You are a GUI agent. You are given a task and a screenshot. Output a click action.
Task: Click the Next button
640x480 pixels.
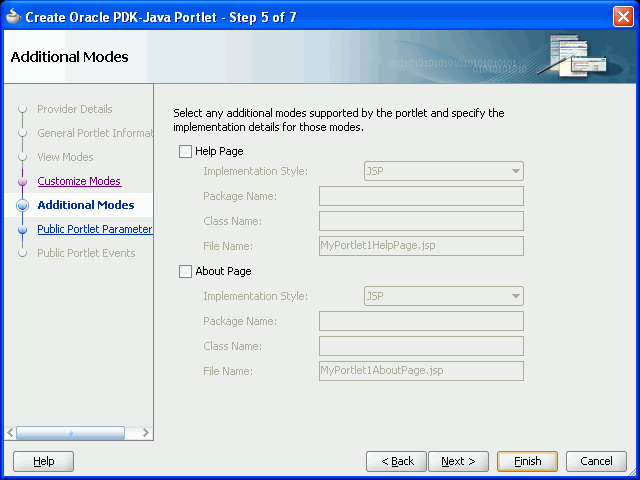pos(458,461)
